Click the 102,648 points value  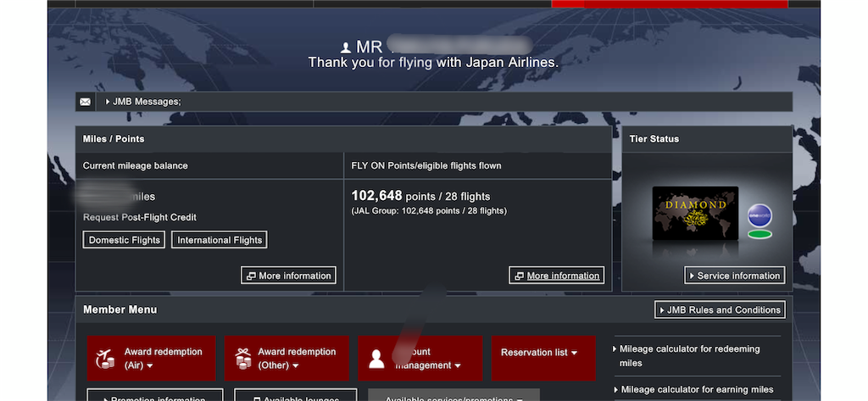(x=376, y=196)
